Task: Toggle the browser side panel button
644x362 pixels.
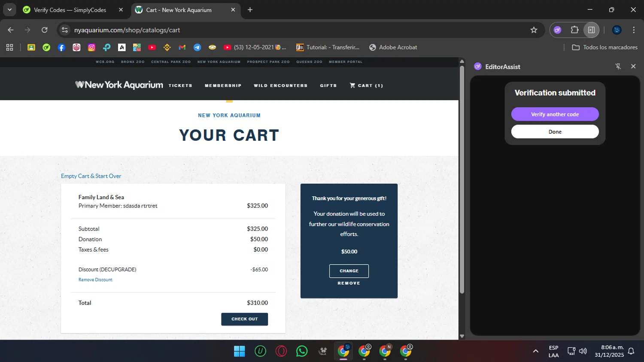Action: [x=591, y=30]
